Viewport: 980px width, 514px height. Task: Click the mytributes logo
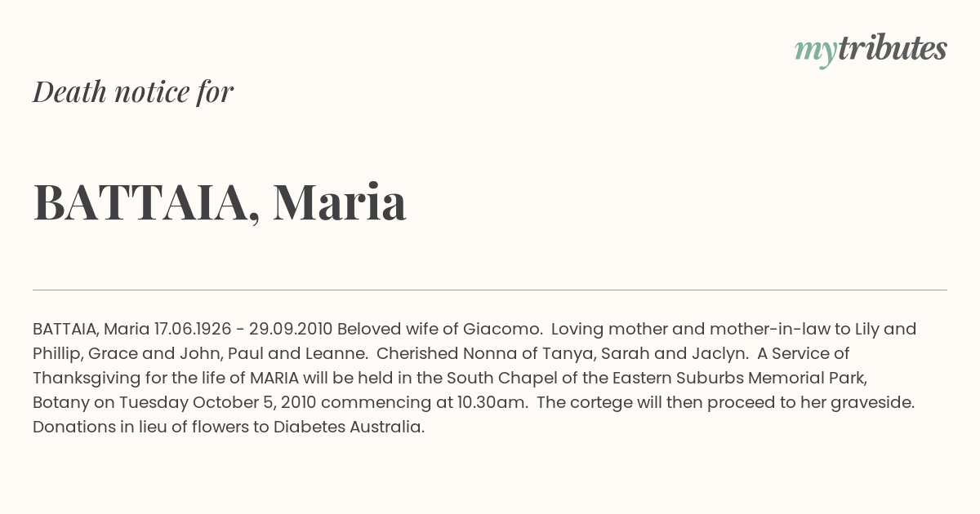point(871,50)
